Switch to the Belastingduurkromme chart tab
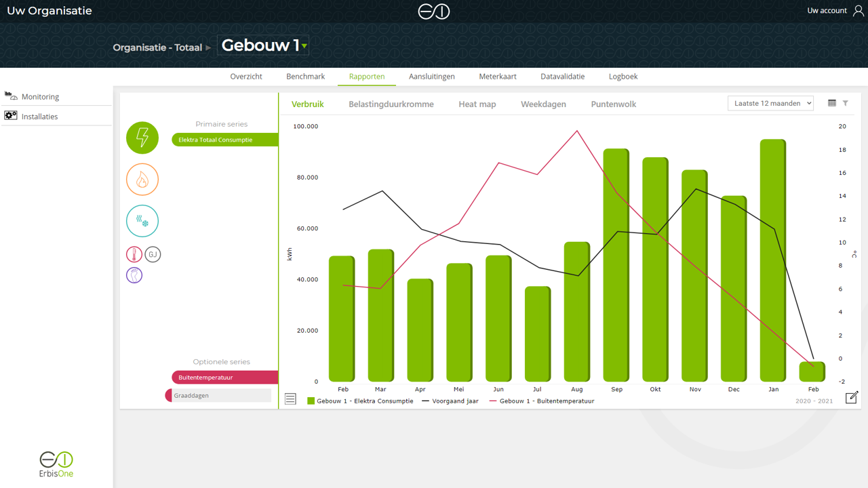 coord(391,104)
